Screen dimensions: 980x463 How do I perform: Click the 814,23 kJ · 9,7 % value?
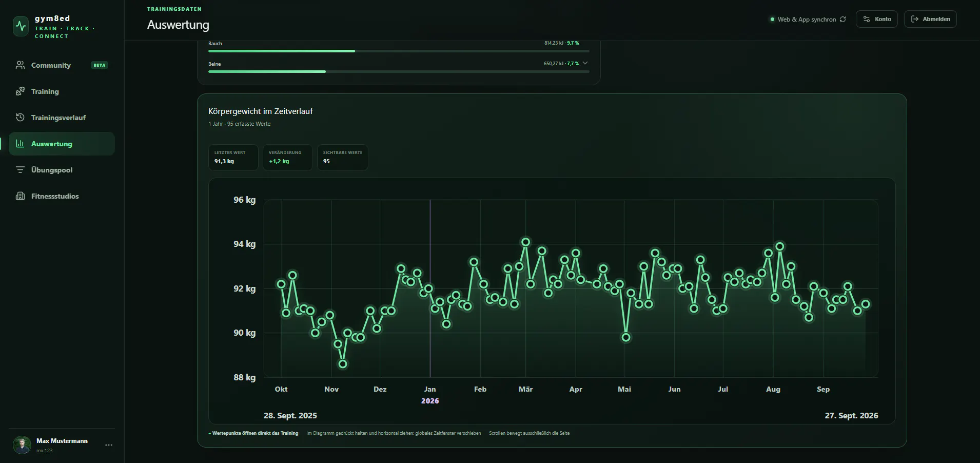562,43
